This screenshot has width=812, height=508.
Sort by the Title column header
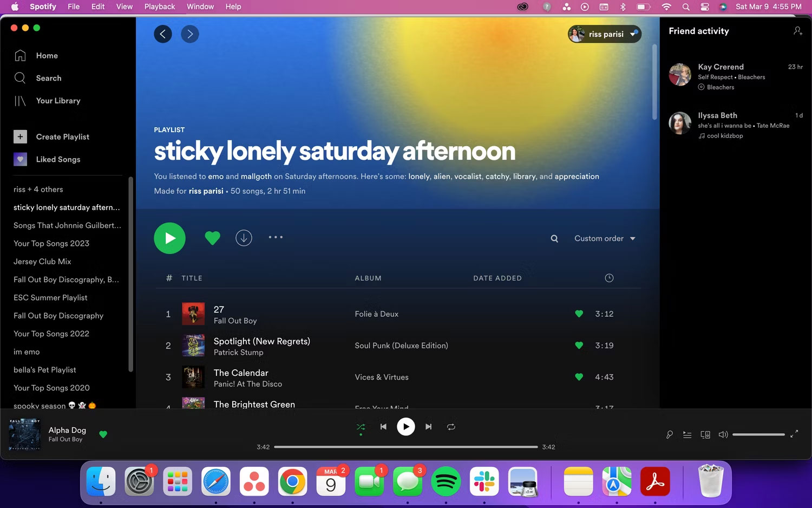point(192,278)
